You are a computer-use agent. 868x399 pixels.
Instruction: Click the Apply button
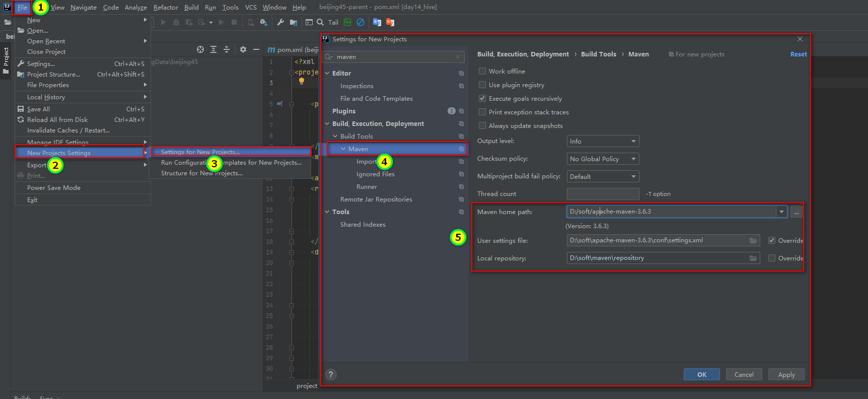[786, 374]
